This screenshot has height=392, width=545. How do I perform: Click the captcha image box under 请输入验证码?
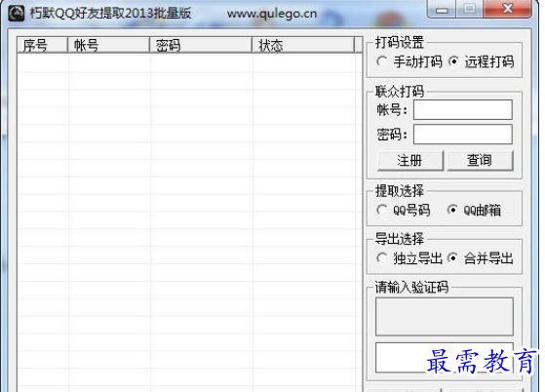coord(445,316)
